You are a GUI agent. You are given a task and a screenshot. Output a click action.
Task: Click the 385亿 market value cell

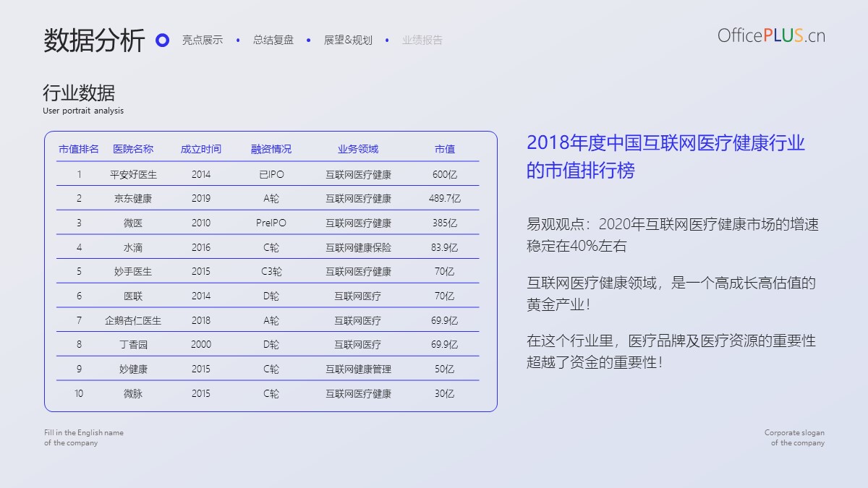point(445,223)
